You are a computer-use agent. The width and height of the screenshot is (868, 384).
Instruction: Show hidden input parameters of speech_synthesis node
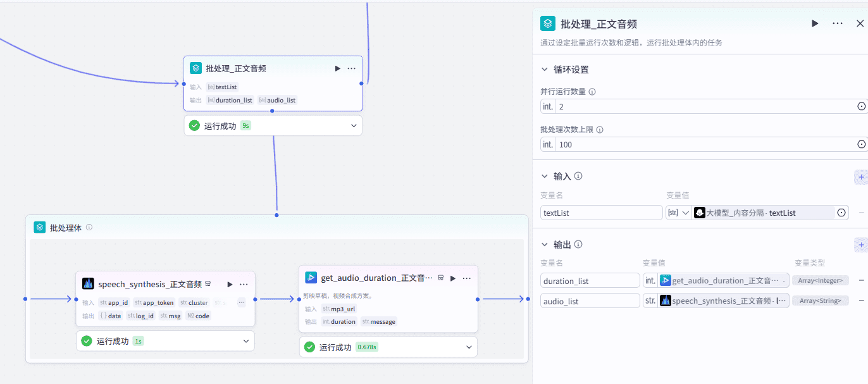click(x=241, y=302)
